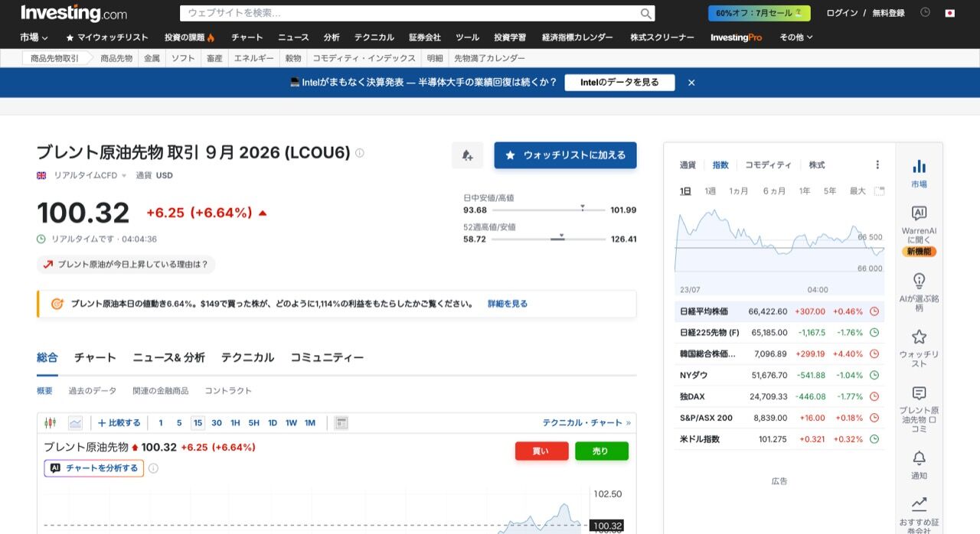Select 通貨 tab in market widget
The width and height of the screenshot is (980, 534).
[688, 164]
